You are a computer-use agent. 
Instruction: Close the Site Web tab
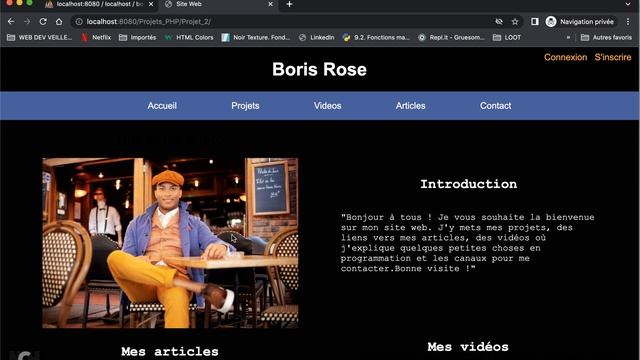tap(270, 4)
